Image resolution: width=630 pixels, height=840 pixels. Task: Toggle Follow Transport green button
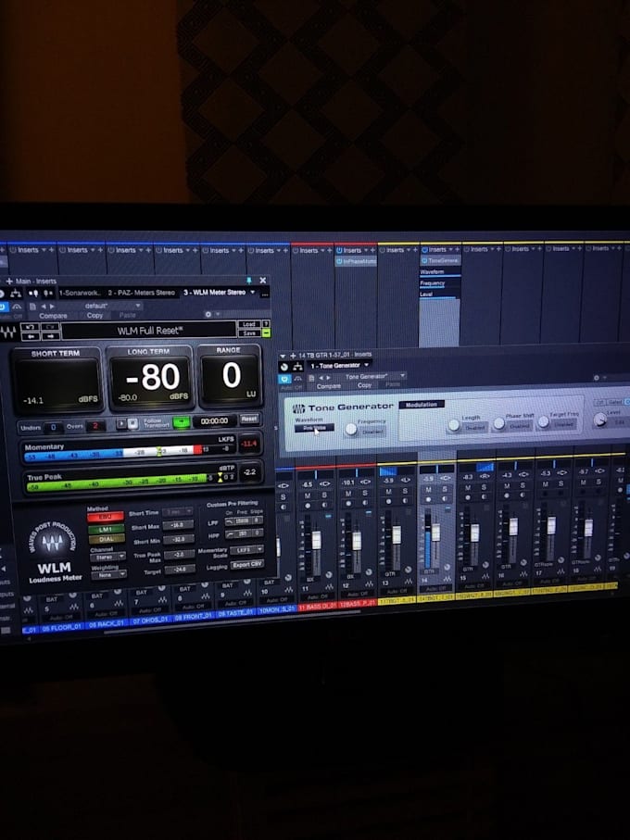pyautogui.click(x=182, y=422)
